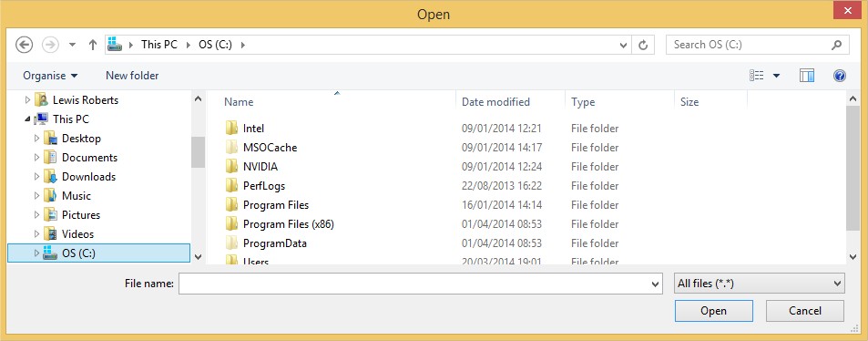This screenshot has width=868, height=341.
Task: Click the Cancel button
Action: click(x=805, y=311)
